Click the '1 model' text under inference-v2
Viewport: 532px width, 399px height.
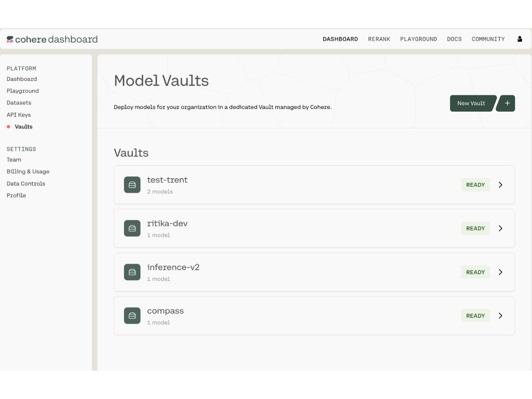[x=159, y=279]
